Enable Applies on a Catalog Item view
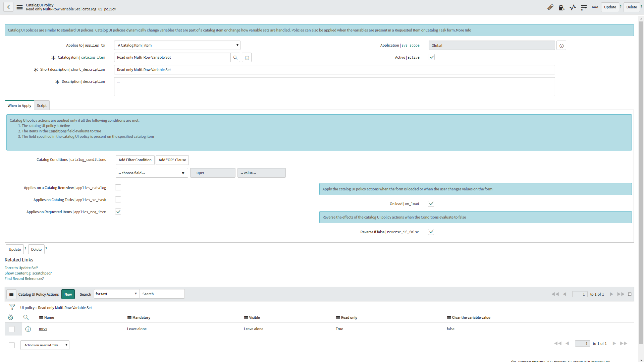The width and height of the screenshot is (644, 362). 118,187
